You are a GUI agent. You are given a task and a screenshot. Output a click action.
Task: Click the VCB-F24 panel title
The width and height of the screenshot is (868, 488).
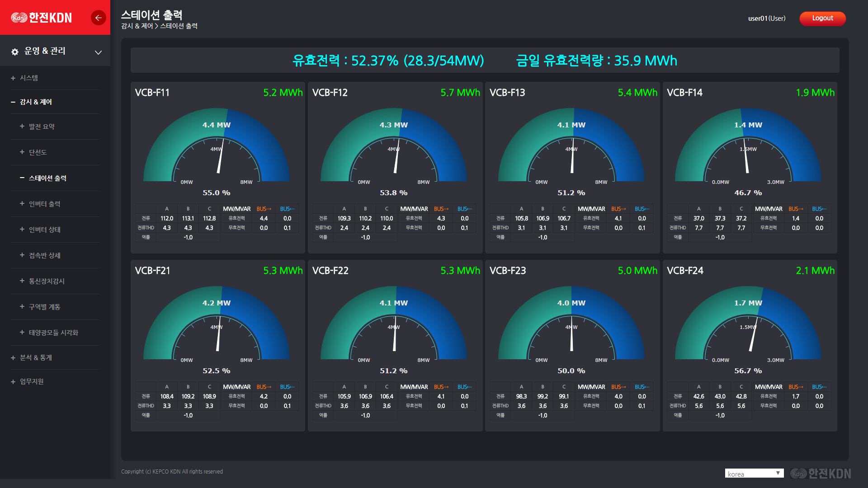click(x=685, y=271)
